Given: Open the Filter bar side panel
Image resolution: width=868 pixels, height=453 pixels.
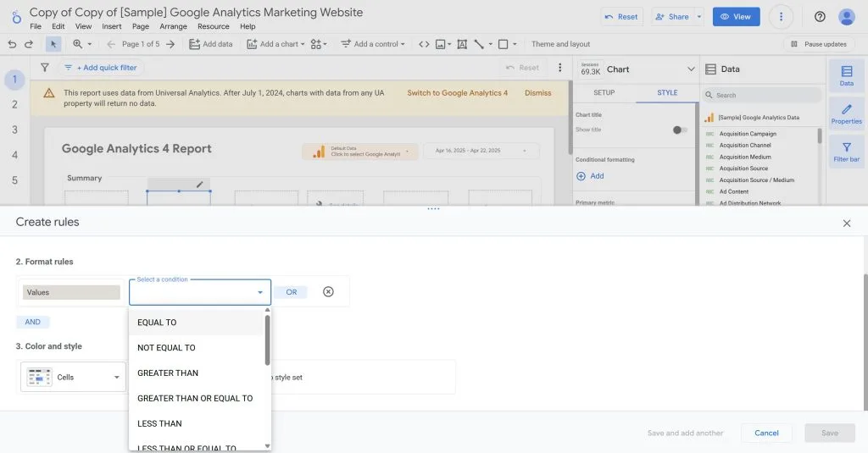Looking at the screenshot, I should (x=847, y=152).
